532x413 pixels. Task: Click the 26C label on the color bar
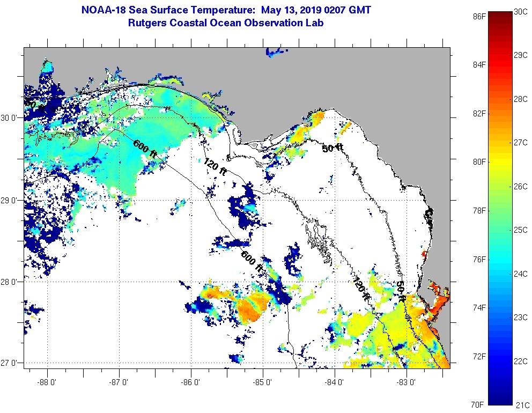tap(521, 187)
